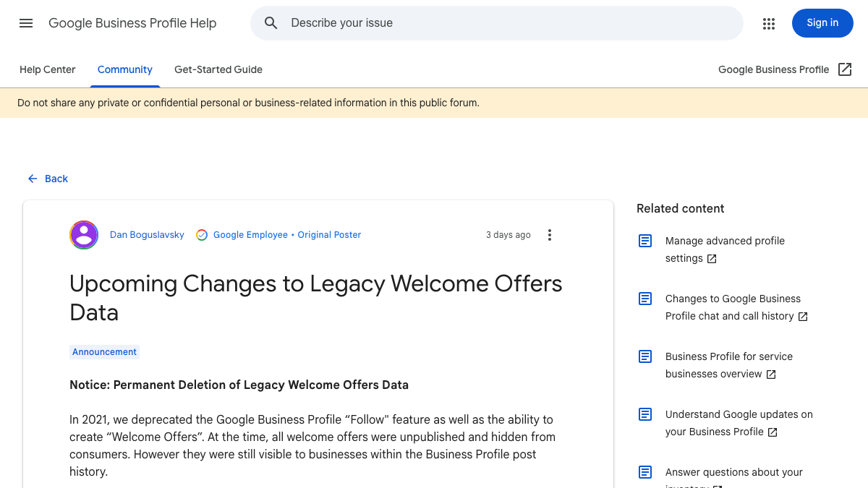Open Answer questions about your inventory article
Image resolution: width=868 pixels, height=488 pixels.
pyautogui.click(x=734, y=477)
